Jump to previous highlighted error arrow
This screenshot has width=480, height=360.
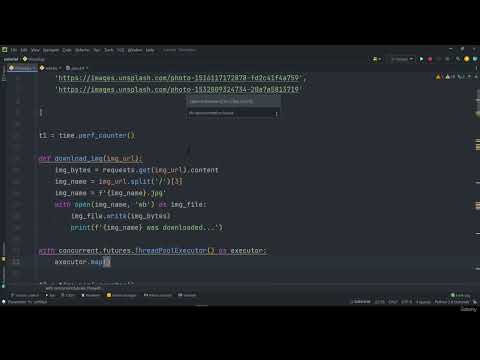click(469, 77)
